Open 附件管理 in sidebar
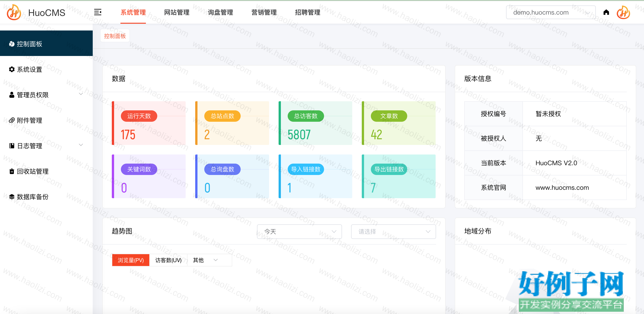 point(46,120)
